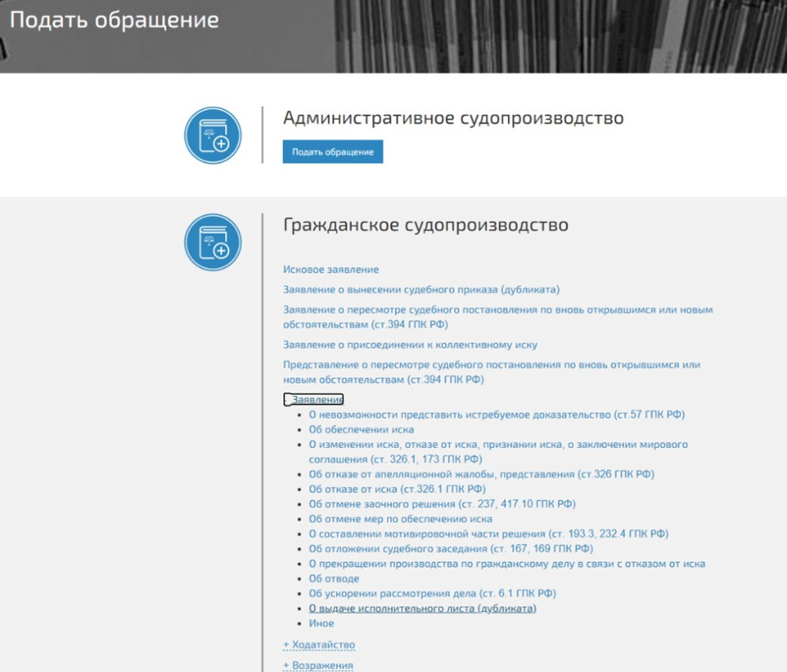The image size is (787, 672).
Task: Select Об отмене заочного решения
Action: (442, 504)
